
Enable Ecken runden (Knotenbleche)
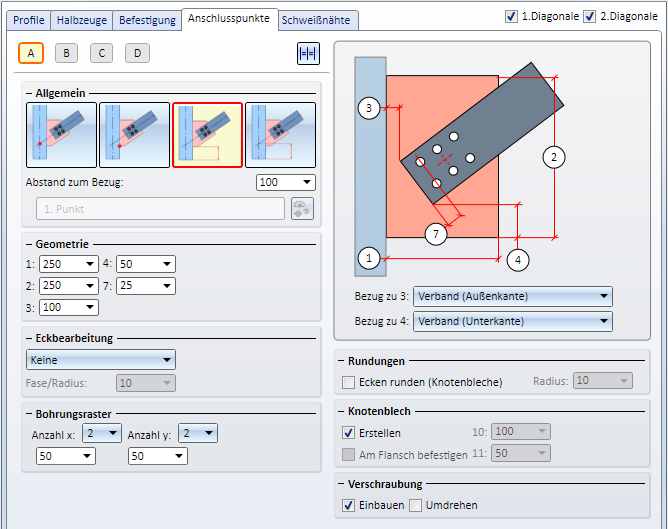[x=348, y=382]
